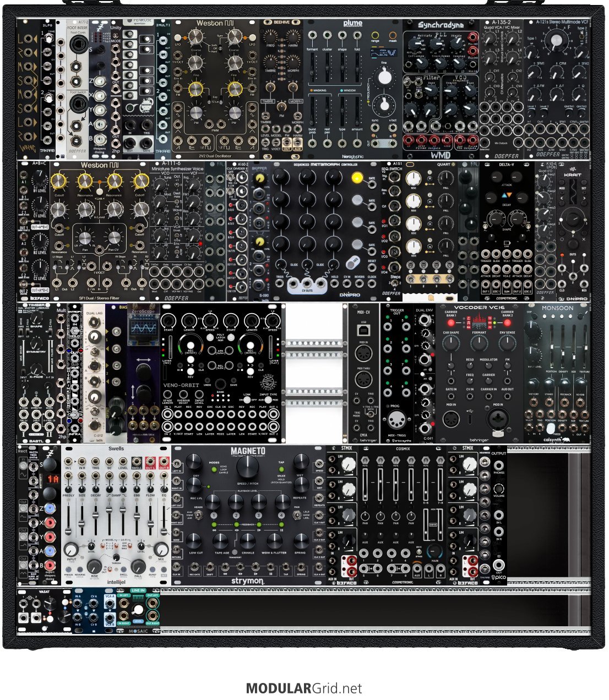This screenshot has width=609, height=700.
Task: Select the Cosmotronic Cosmix module
Action: [x=403, y=516]
